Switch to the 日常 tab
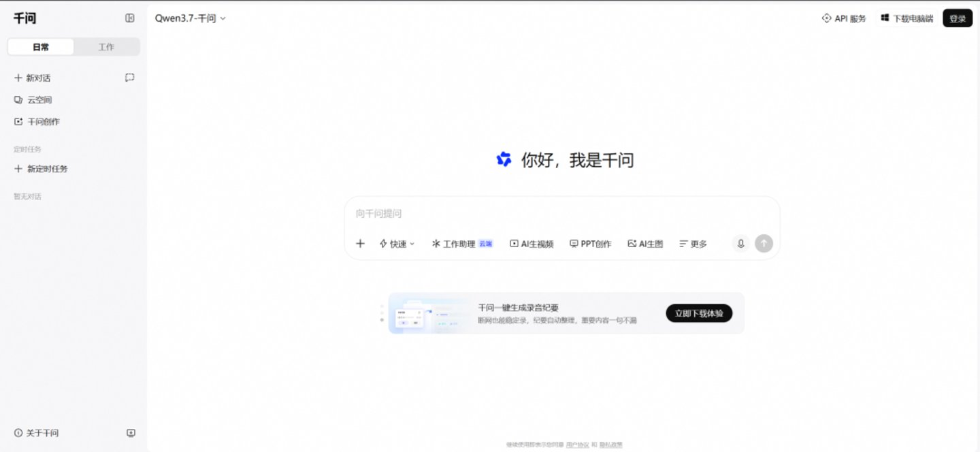Screen dimensions: 980x452 [x=41, y=47]
